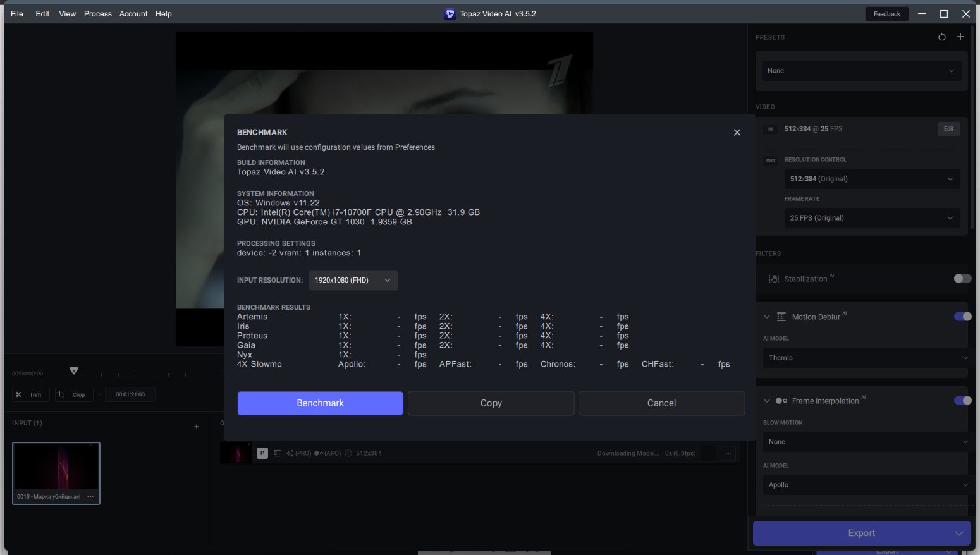Cancel the Benchmark dialog
The image size is (980, 555).
(661, 403)
